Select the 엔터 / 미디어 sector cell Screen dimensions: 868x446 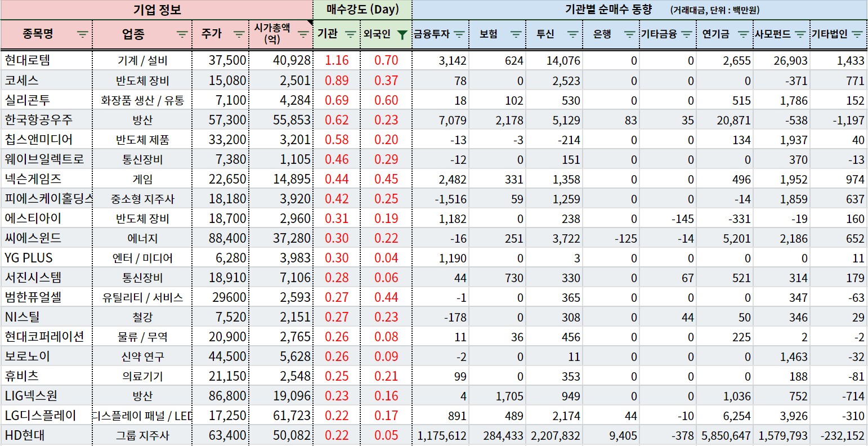[x=142, y=257]
